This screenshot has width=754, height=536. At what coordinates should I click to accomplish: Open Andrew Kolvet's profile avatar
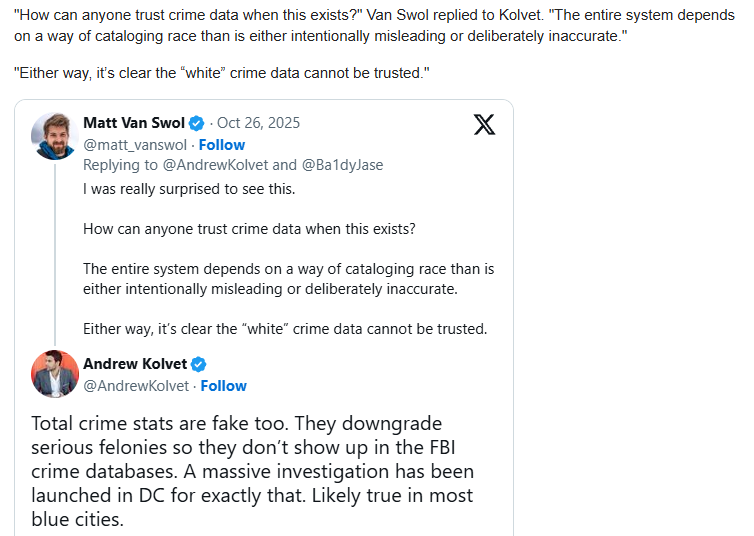pyautogui.click(x=55, y=374)
